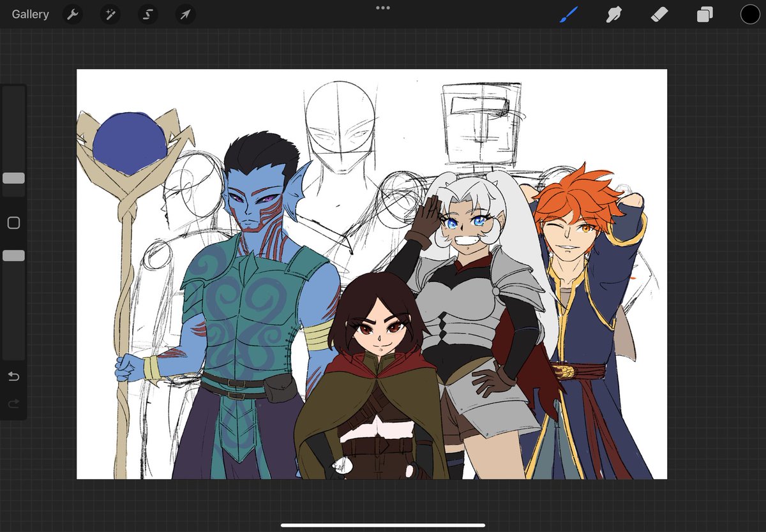Select the Eraser tool
The width and height of the screenshot is (766, 532).
659,14
